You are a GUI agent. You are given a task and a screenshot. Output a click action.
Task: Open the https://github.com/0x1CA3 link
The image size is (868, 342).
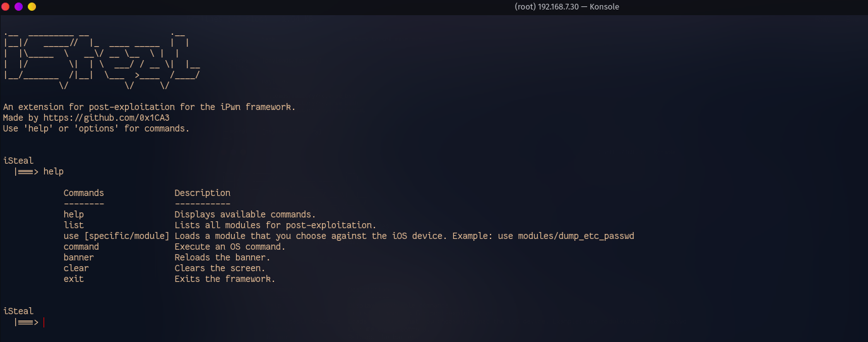[x=107, y=118]
